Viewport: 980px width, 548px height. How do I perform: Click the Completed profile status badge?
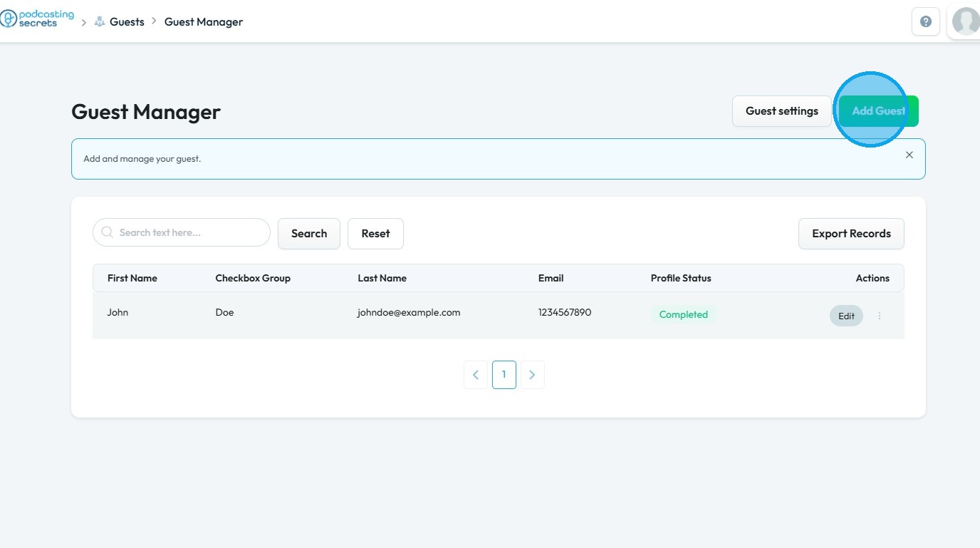[x=683, y=314]
